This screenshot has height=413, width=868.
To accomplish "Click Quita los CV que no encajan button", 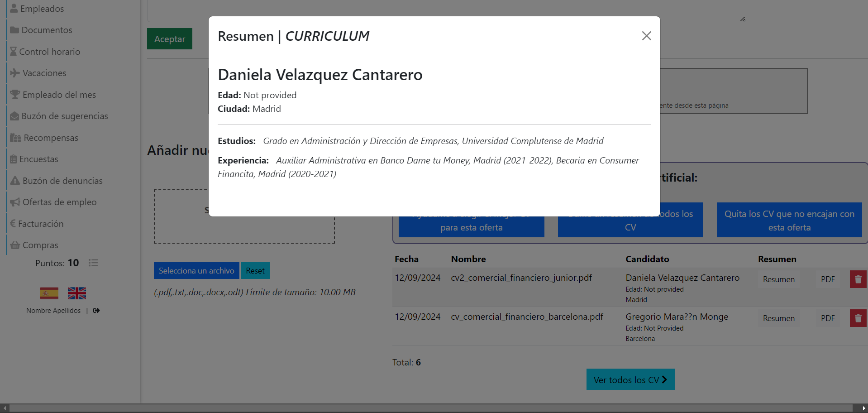I will 789,220.
